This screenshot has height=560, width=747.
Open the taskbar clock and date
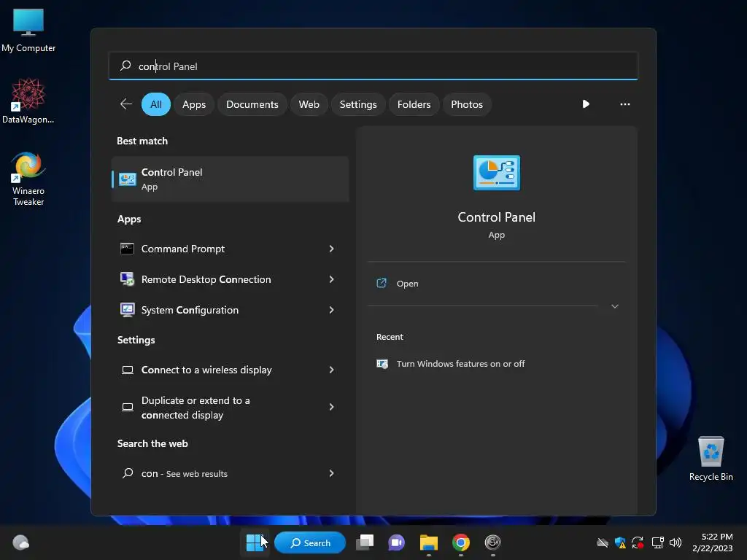[712, 542]
